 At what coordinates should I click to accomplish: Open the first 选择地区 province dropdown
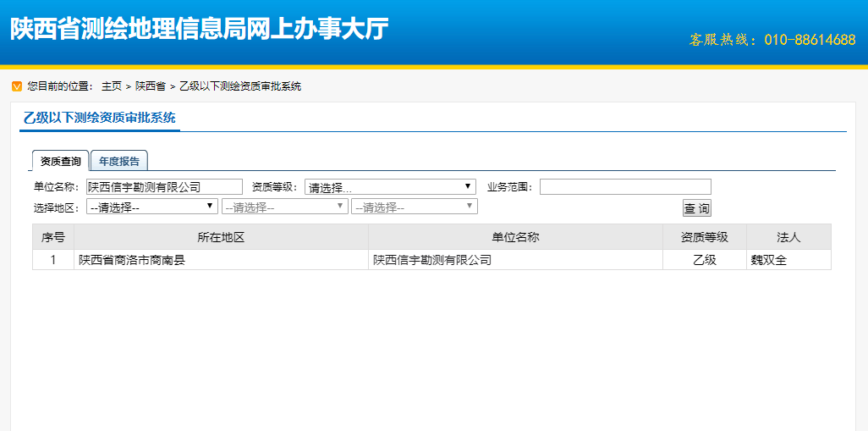coord(152,207)
